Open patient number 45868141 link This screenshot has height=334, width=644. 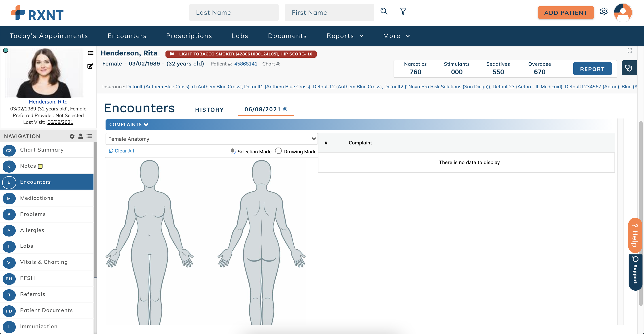[246, 64]
